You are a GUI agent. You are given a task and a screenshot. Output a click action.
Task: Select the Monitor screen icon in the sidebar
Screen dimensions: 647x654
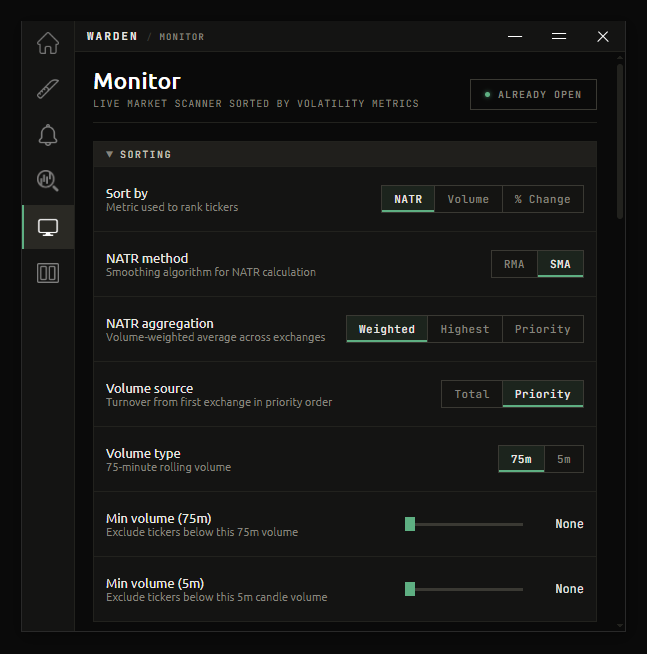(x=48, y=227)
